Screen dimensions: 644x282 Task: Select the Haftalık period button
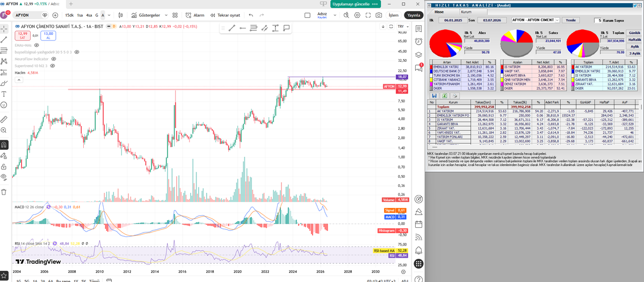[x=635, y=39]
